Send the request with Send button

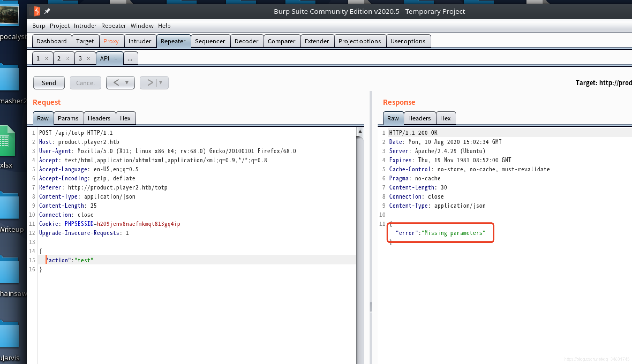[49, 83]
